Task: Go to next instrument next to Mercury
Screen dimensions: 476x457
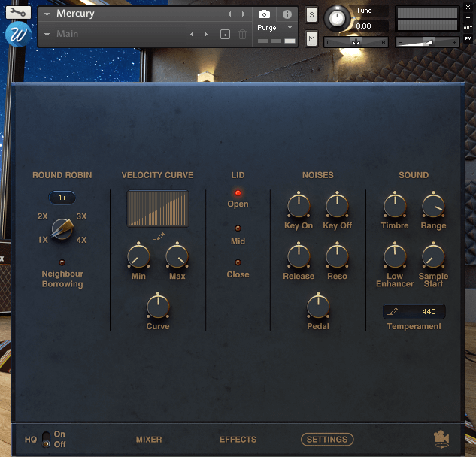Action: click(x=243, y=14)
